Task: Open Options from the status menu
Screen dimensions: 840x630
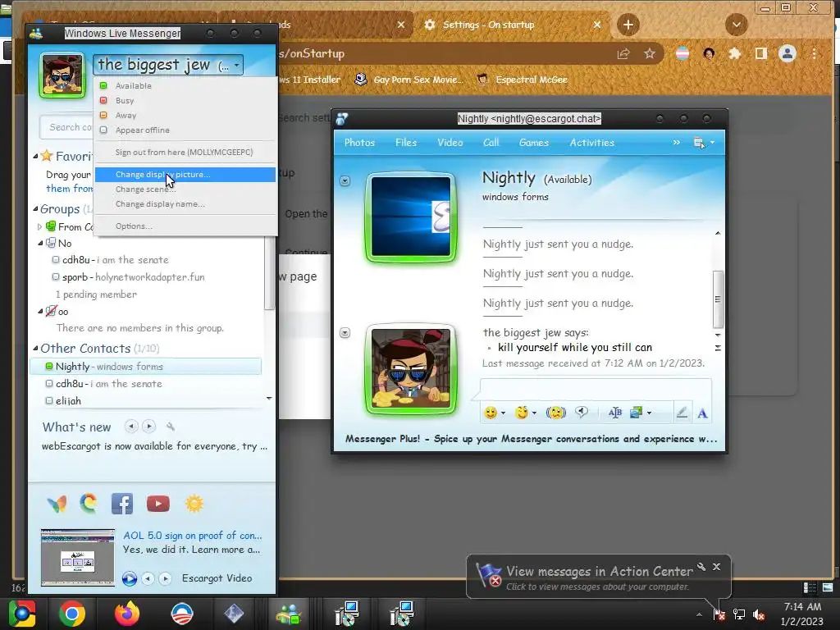Action: 185,226
